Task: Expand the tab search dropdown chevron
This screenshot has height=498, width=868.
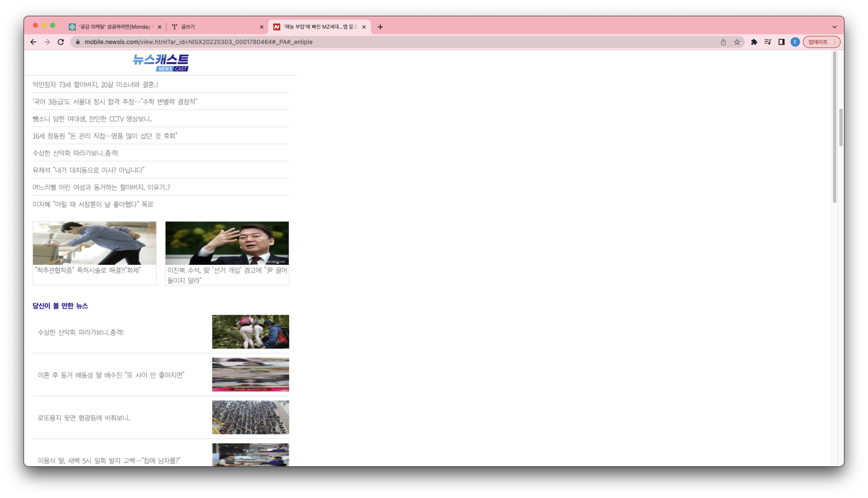Action: [x=834, y=27]
